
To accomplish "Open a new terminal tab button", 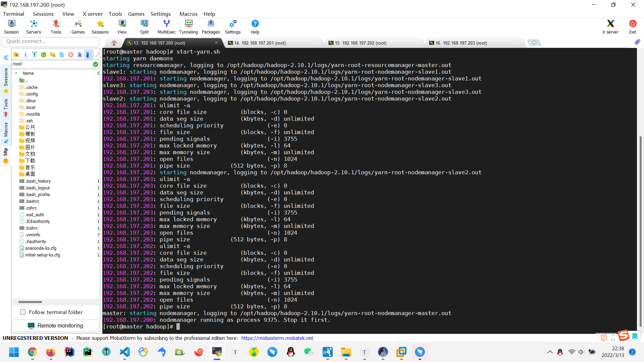I will point(534,43).
